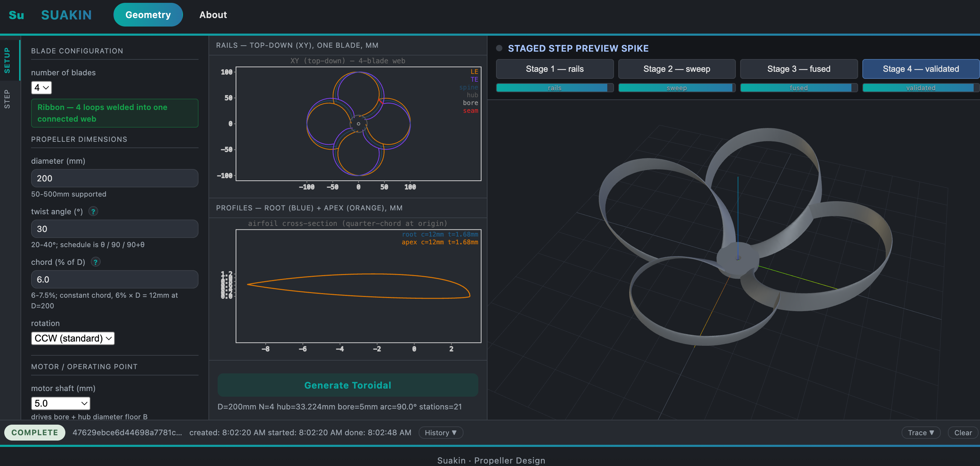Screen dimensions: 980x466
Task: Click the airfoil cross-section profile plot
Action: tap(358, 286)
